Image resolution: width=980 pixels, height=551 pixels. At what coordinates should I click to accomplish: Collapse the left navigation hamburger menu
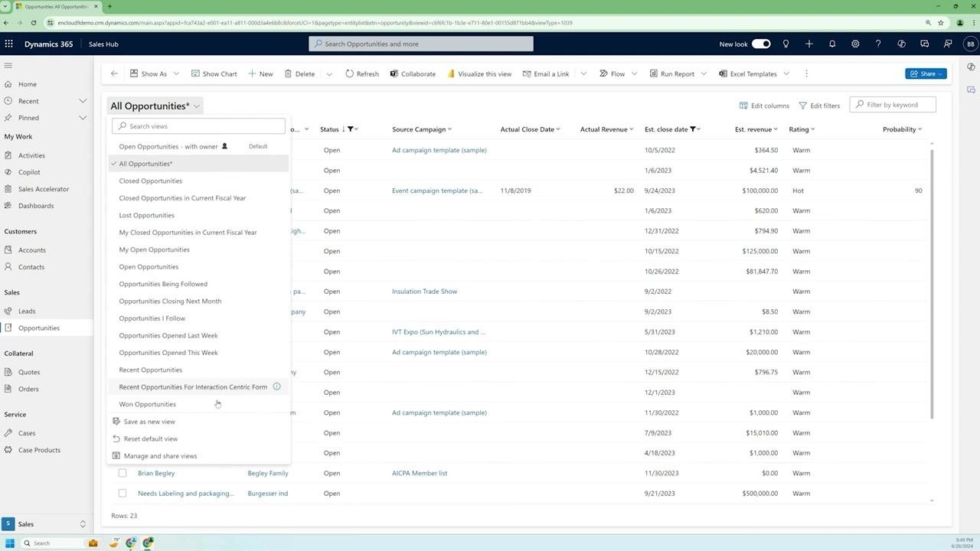pos(8,65)
